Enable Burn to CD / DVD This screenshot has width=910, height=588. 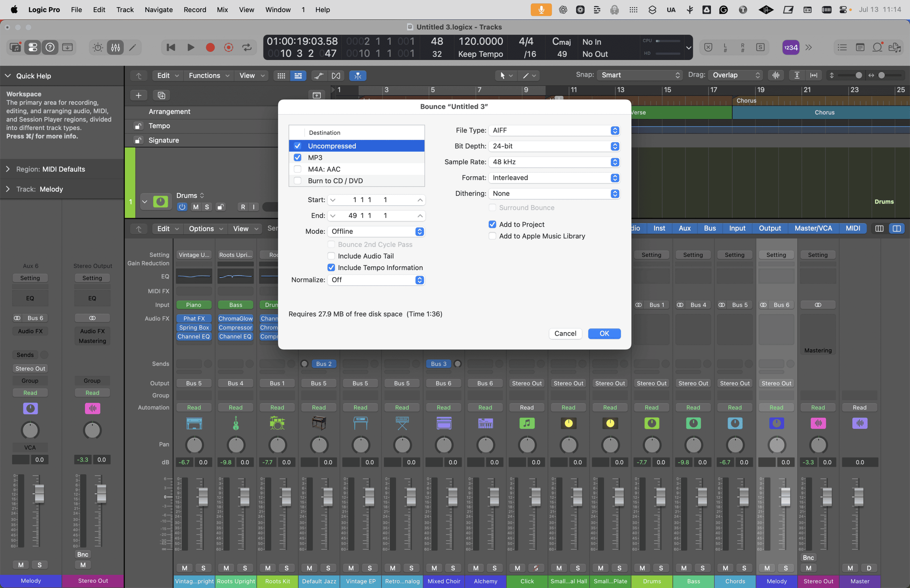(297, 180)
